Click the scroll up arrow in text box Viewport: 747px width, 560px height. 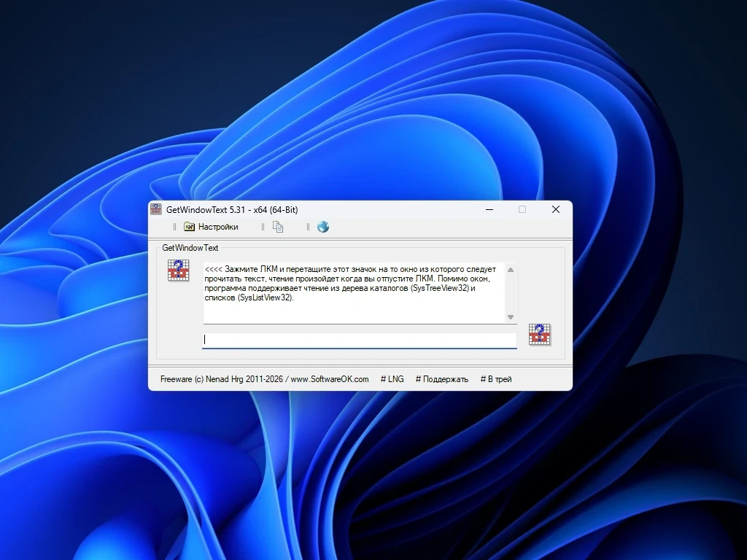click(x=511, y=270)
